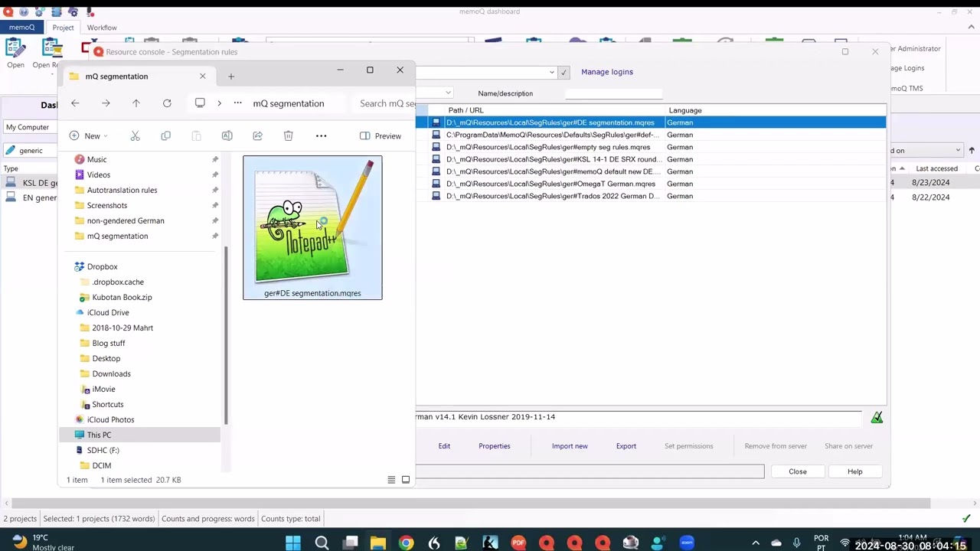Click Import new in Resource console
The image size is (980, 551).
[x=570, y=446]
